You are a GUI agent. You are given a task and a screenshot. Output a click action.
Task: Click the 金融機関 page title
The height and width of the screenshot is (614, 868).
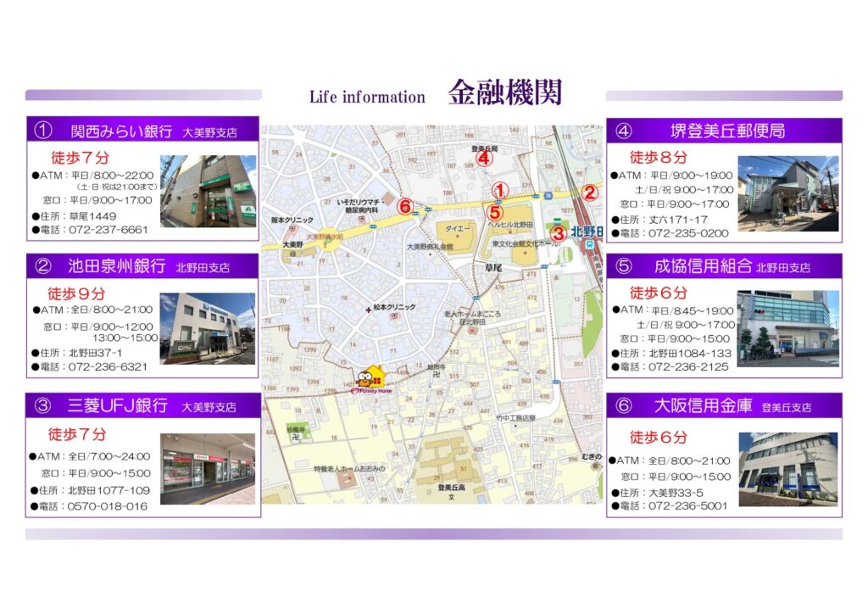pos(505,92)
